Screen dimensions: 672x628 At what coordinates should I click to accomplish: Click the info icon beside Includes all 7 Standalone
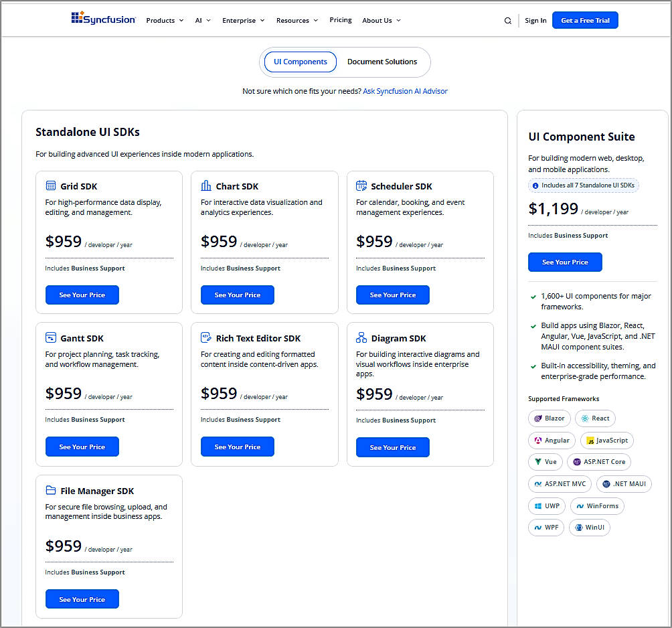coord(535,185)
